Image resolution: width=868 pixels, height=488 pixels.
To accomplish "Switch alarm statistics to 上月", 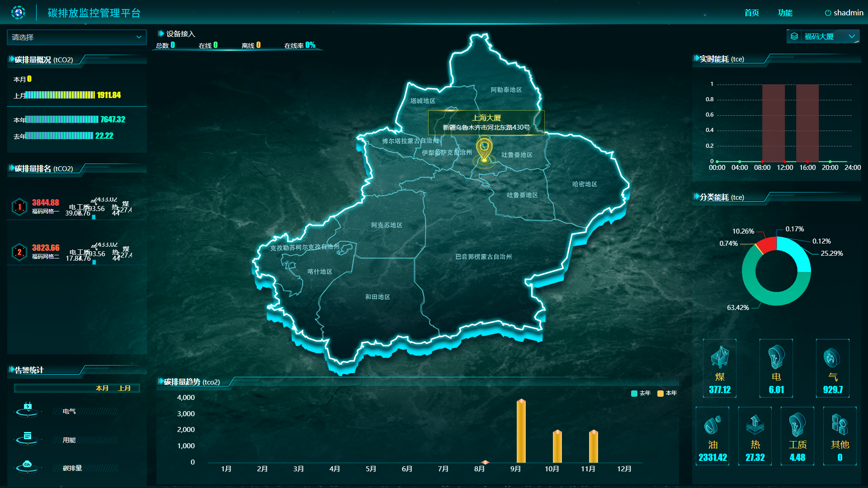I will point(124,388).
